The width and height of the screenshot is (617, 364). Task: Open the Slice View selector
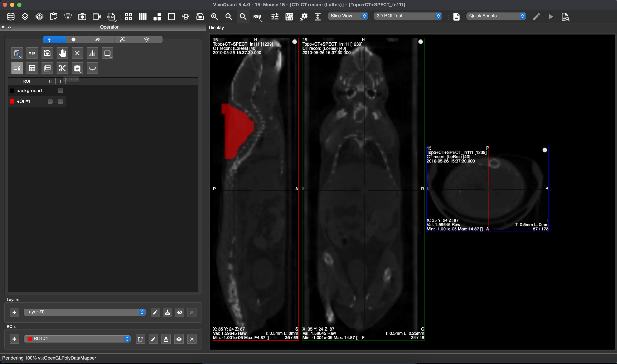[347, 16]
